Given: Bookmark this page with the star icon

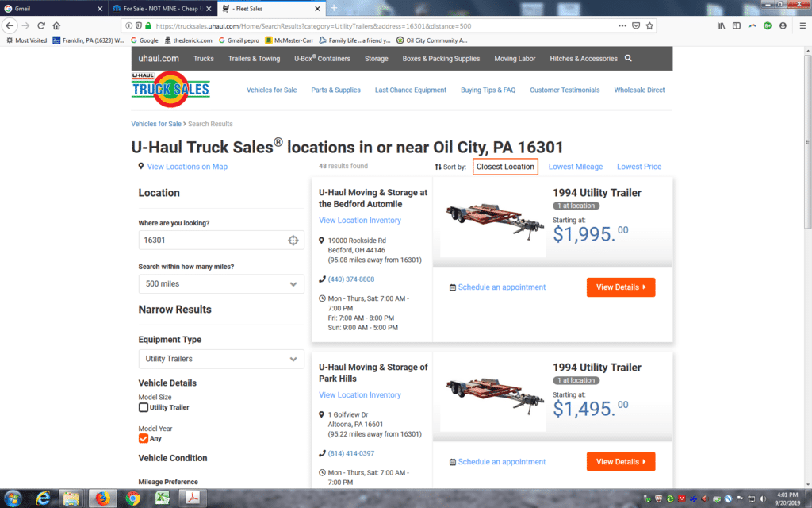Looking at the screenshot, I should tap(649, 26).
